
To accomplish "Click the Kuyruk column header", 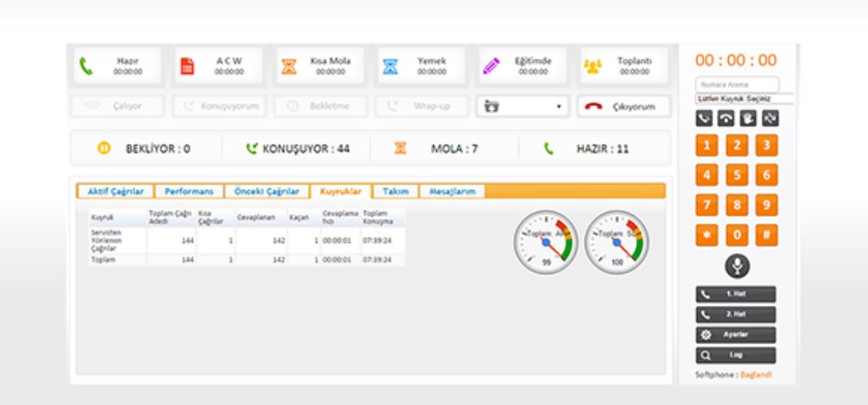I will (x=118, y=217).
